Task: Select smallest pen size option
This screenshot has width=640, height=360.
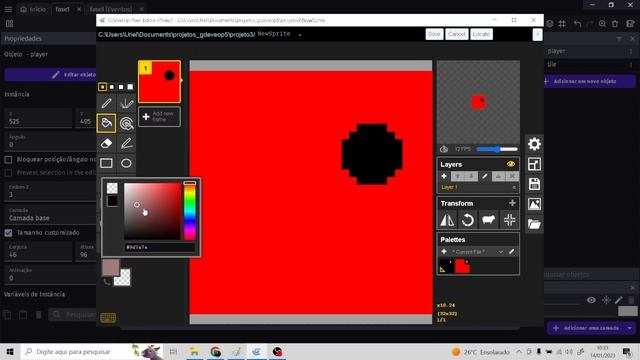Action: 102,87
